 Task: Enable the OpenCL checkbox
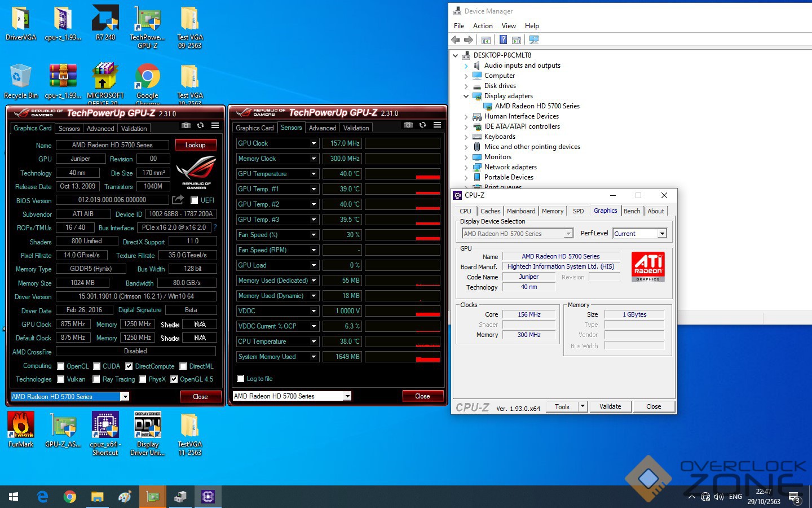pyautogui.click(x=61, y=366)
